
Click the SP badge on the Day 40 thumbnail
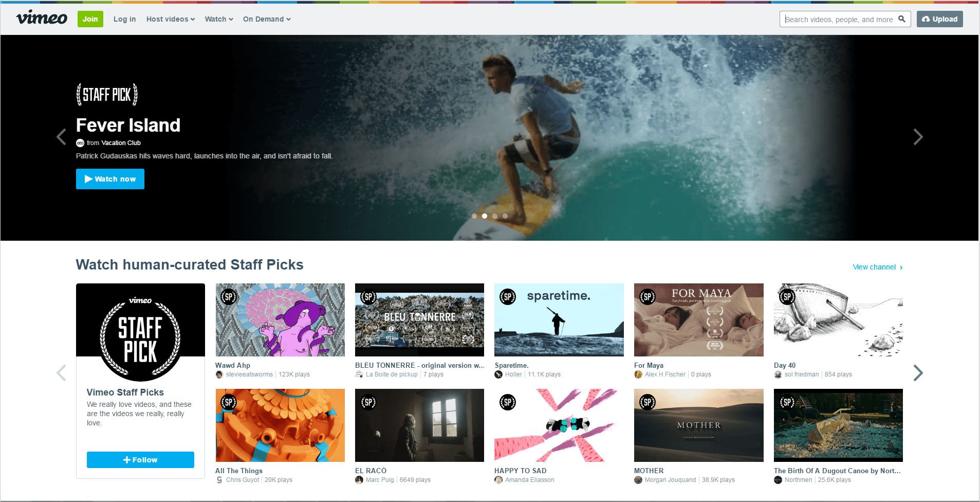787,297
